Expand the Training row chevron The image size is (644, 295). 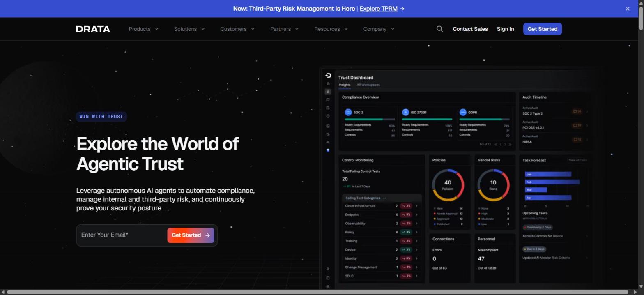pyautogui.click(x=417, y=241)
